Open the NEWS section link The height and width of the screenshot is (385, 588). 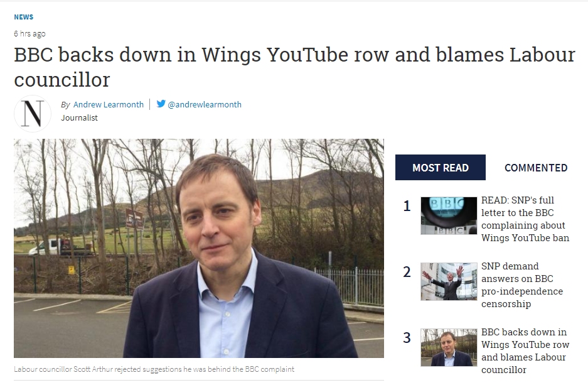point(24,17)
